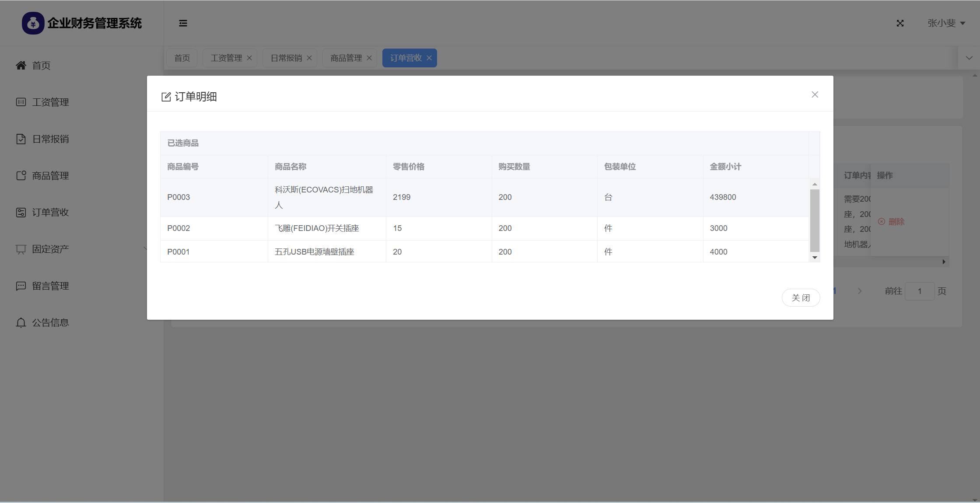Click the hamburger sidebar collapse icon

click(x=183, y=23)
